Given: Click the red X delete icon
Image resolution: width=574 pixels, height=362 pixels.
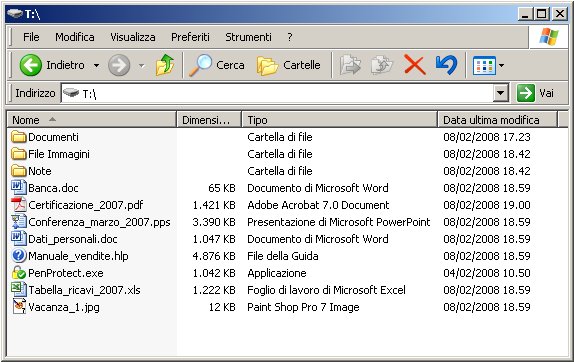Looking at the screenshot, I should click(414, 65).
